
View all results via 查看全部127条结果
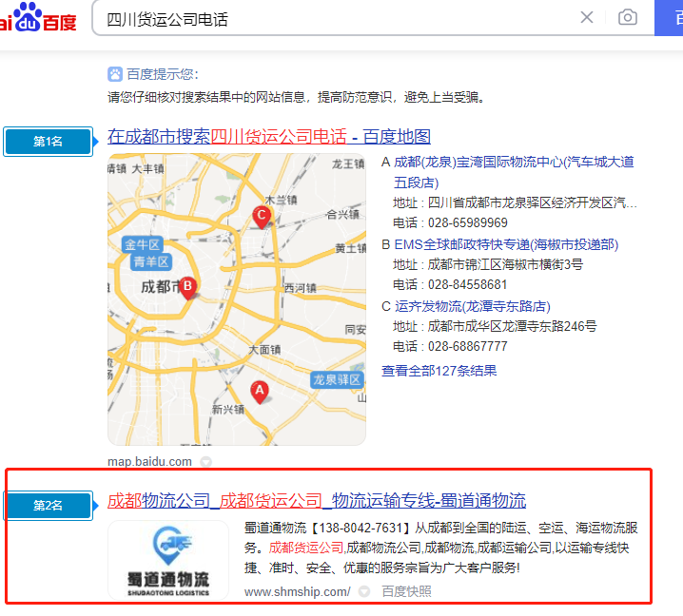point(439,370)
